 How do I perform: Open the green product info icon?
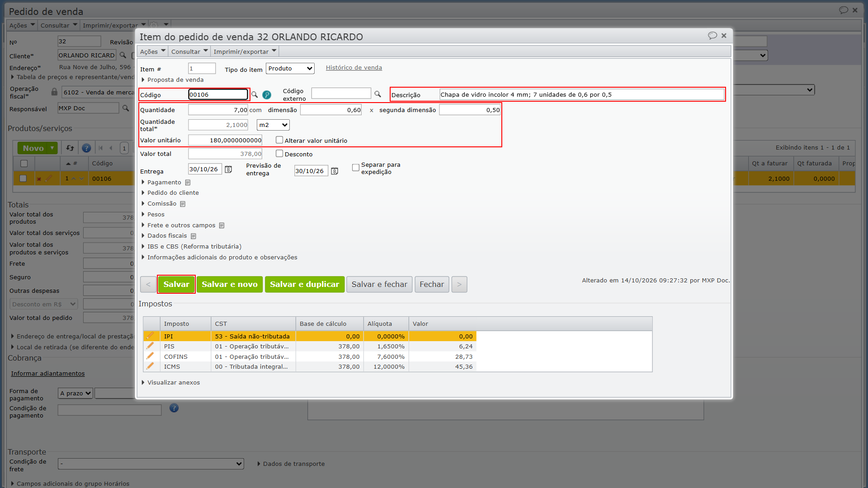pos(267,95)
